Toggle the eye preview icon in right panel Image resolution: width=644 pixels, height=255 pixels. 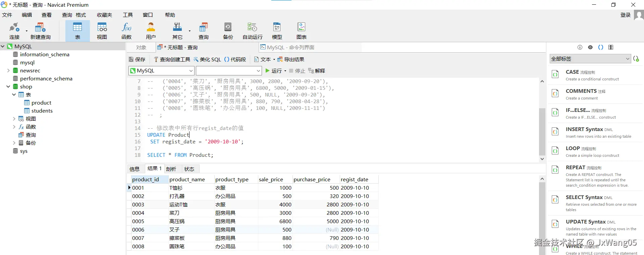tap(590, 47)
